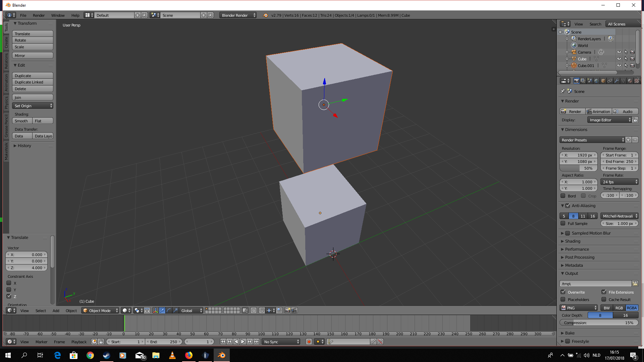Jump to last frame in timeline
This screenshot has width=644, height=362.
(x=256, y=342)
